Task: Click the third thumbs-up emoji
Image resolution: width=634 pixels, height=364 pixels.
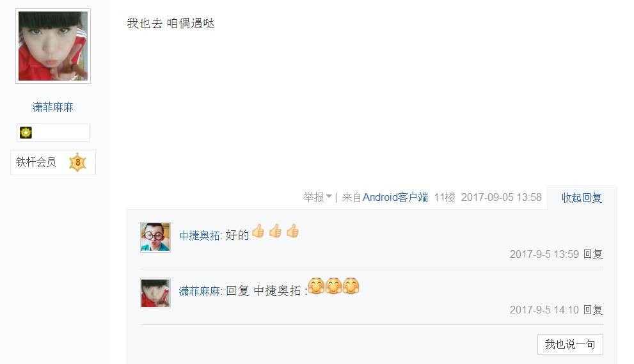Action: (x=293, y=232)
